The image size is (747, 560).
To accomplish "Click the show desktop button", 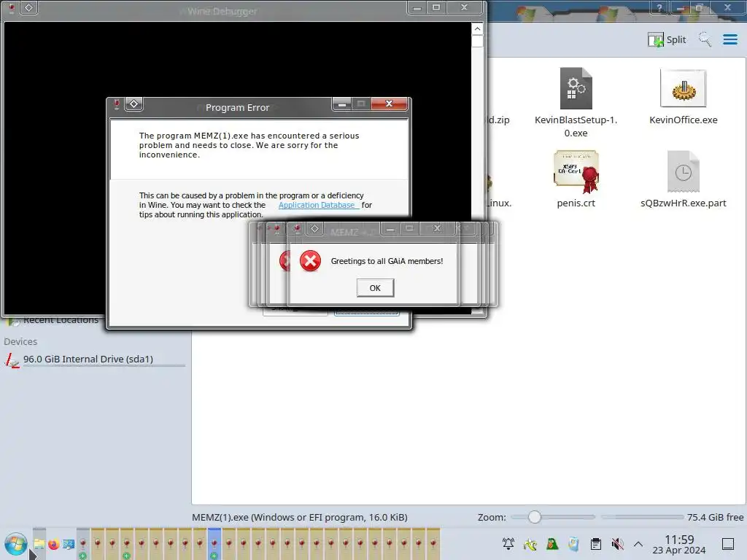I will click(728, 544).
